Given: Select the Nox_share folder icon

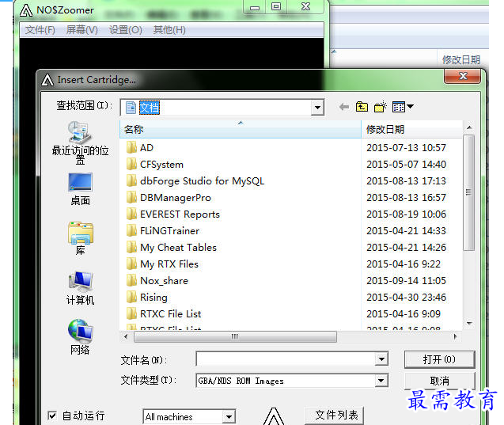Looking at the screenshot, I should [x=131, y=281].
